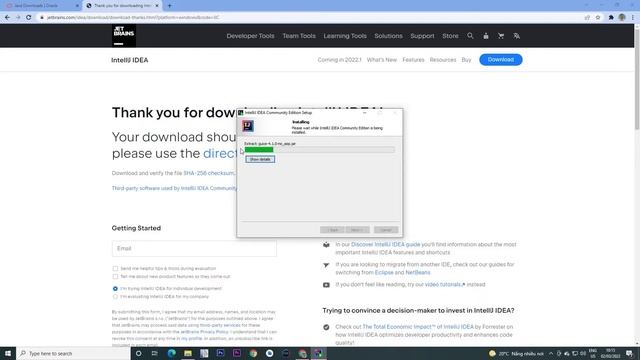640x360 pixels.
Task: Select 'IntelliJ IDEA for individual development' radio
Action: tap(115, 289)
